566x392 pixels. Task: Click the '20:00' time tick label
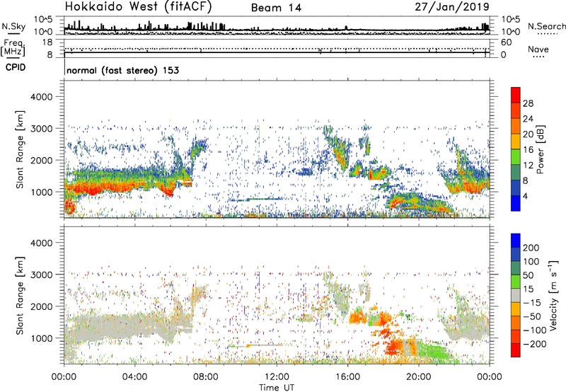coord(418,377)
